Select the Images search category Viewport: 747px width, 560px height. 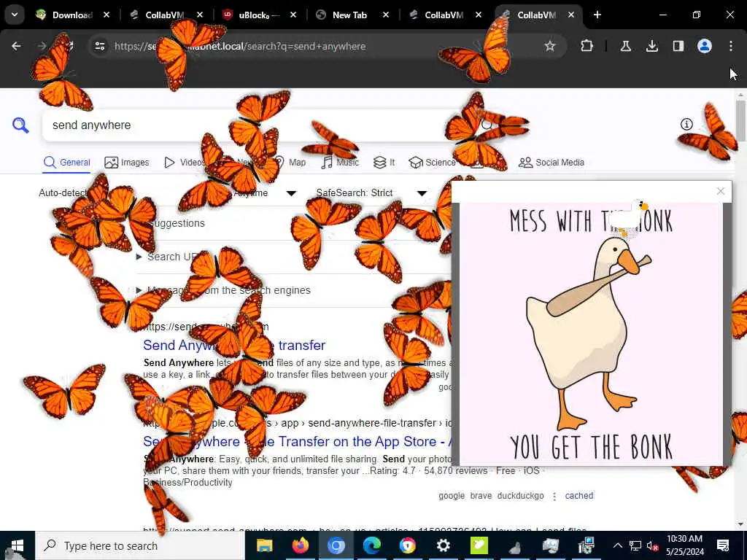[x=127, y=163]
